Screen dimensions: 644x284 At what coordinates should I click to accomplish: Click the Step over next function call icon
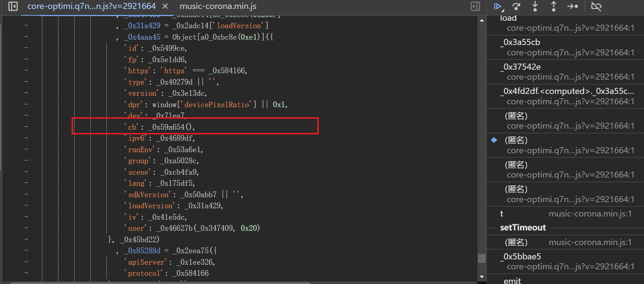click(516, 6)
